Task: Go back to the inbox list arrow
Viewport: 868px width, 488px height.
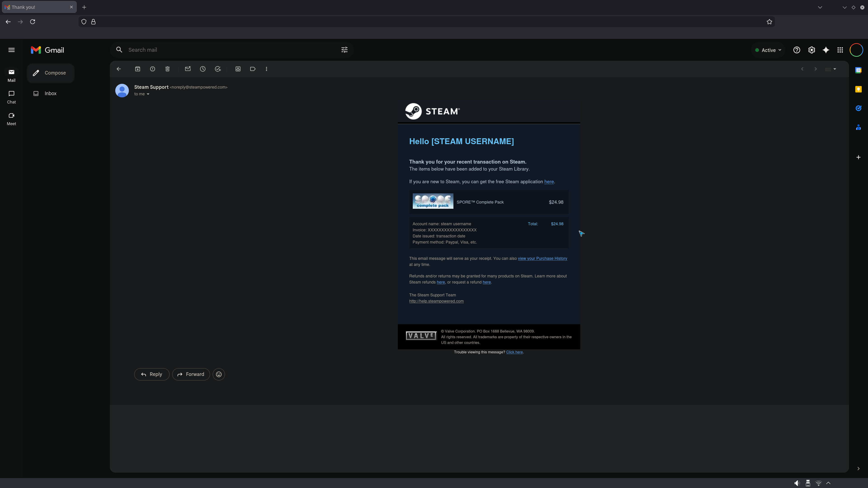Action: (x=119, y=69)
